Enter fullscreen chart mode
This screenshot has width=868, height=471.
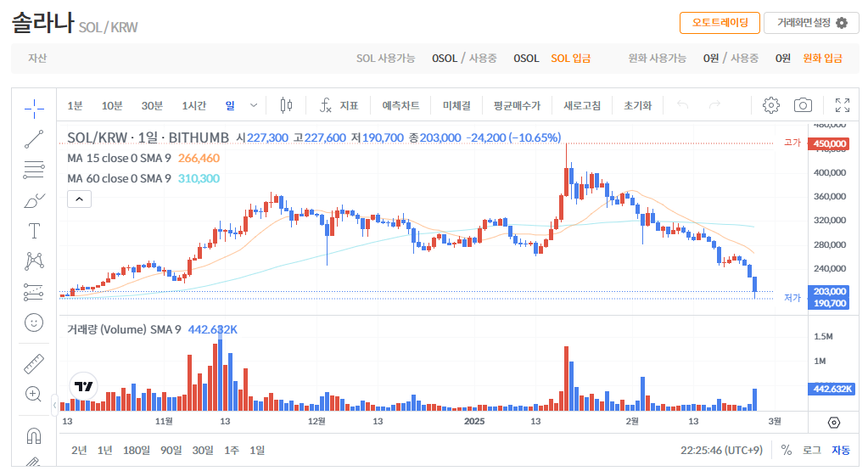point(843,105)
